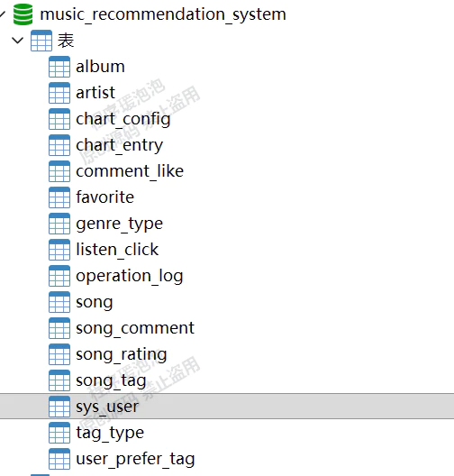The height and width of the screenshot is (476, 454).
Task: Select the music_recommendation_system database name
Action: (163, 14)
